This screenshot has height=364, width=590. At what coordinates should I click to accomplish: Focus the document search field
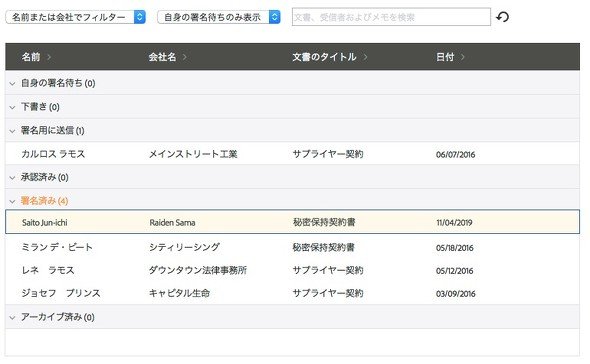(391, 17)
